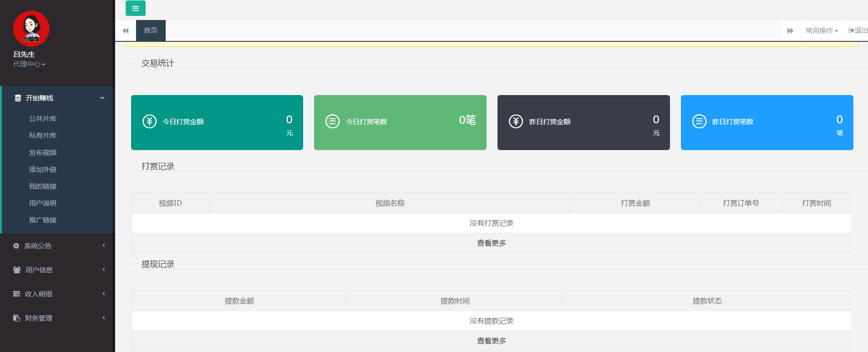Click the yen icon on 今日打赏金额 card
868x352 pixels.
coord(149,121)
